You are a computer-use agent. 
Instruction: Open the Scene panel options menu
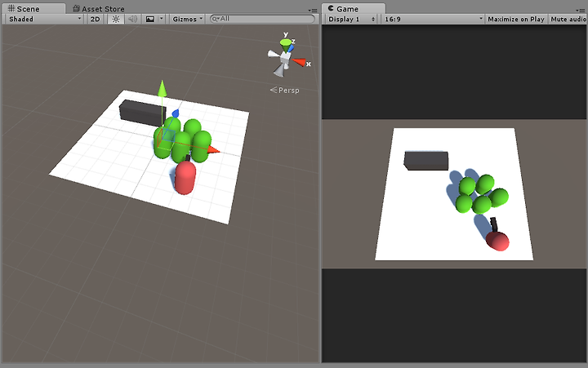312,10
